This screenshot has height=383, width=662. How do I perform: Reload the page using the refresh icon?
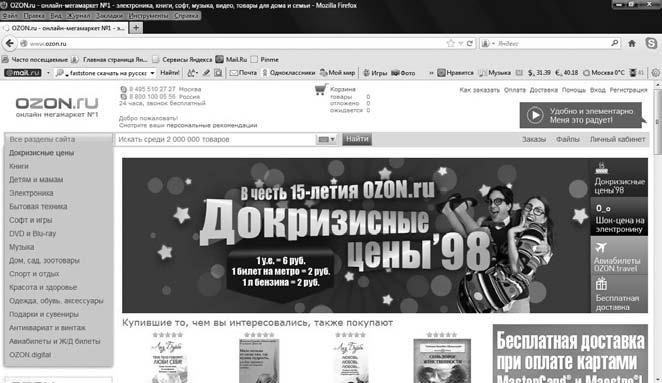click(x=469, y=43)
